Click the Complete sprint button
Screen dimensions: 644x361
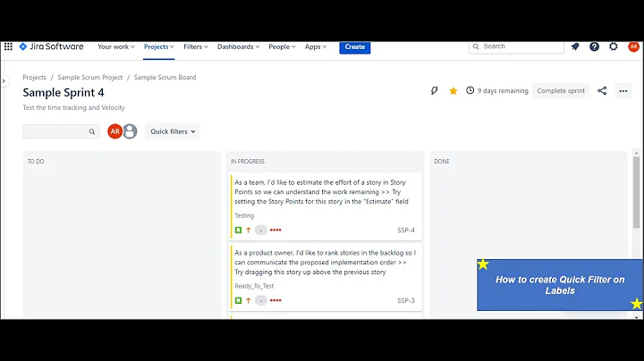tap(561, 90)
